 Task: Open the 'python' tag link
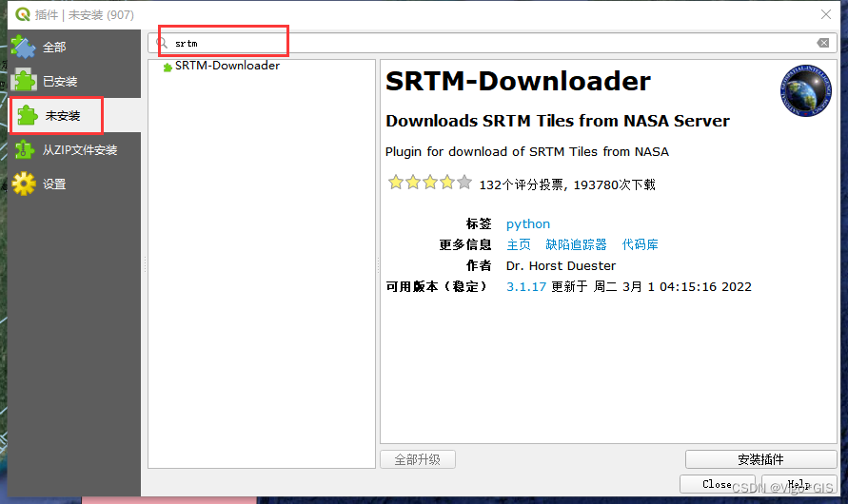[x=528, y=224]
